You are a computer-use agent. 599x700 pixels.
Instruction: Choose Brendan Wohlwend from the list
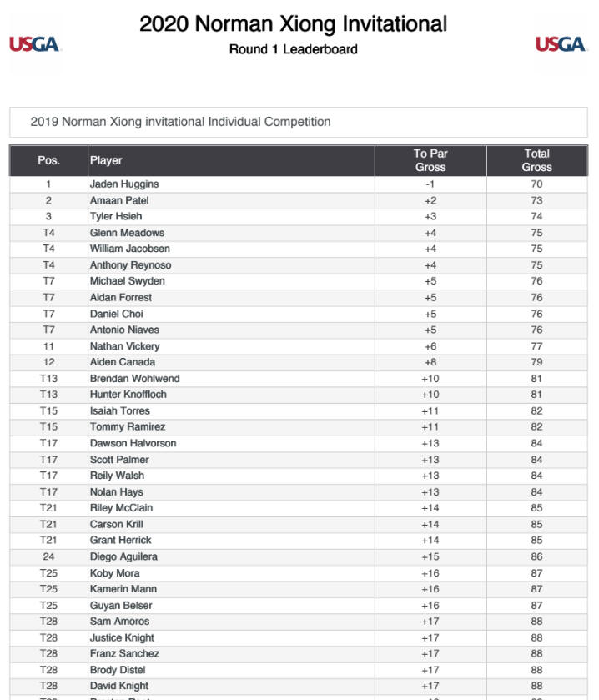[x=134, y=379]
